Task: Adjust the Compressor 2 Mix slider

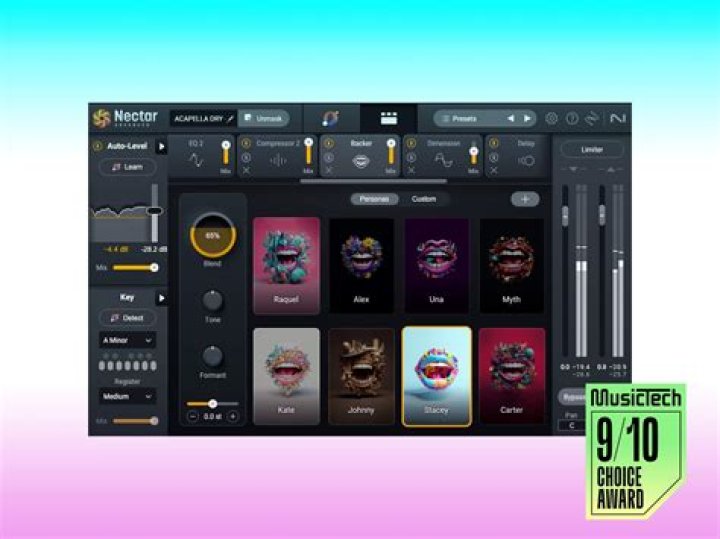Action: click(308, 152)
